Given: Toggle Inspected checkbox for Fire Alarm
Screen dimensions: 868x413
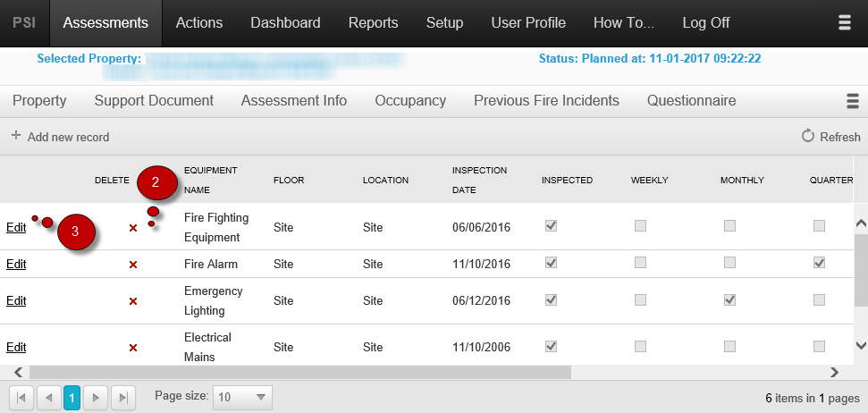Looking at the screenshot, I should 551,263.
